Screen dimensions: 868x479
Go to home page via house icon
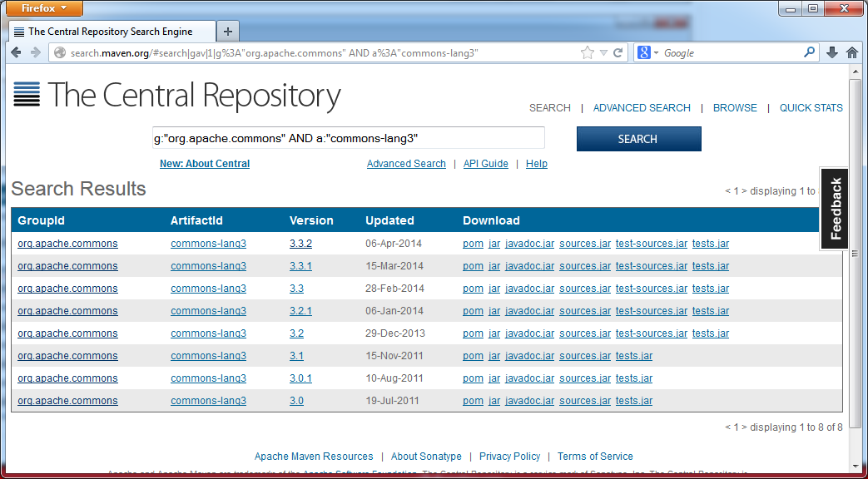[x=852, y=52]
